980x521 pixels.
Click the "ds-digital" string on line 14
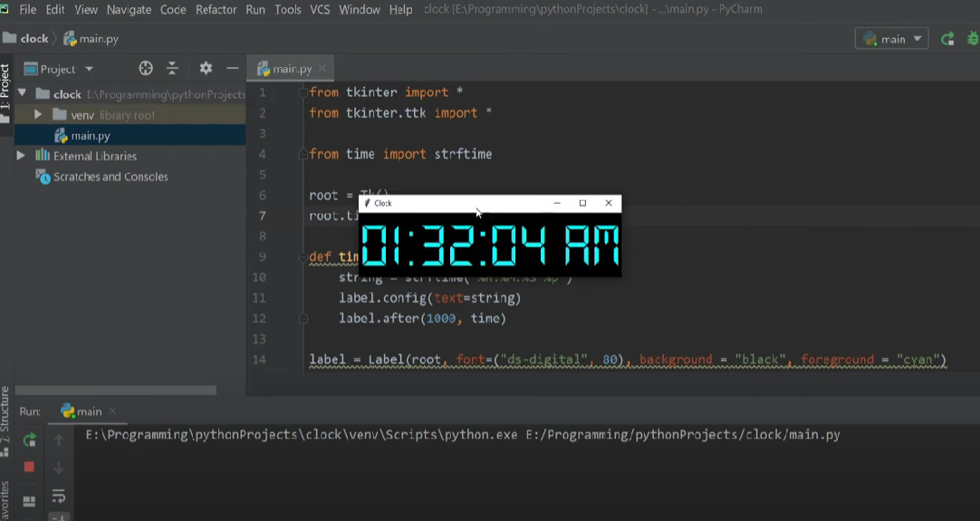coord(543,360)
